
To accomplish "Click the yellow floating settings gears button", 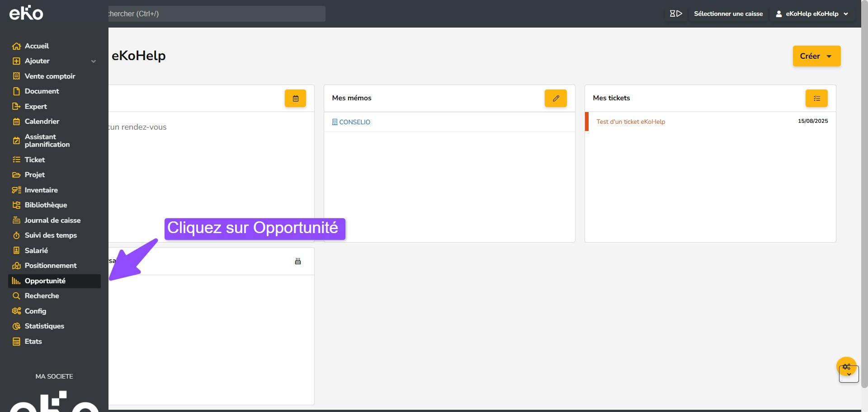I will pos(846,366).
